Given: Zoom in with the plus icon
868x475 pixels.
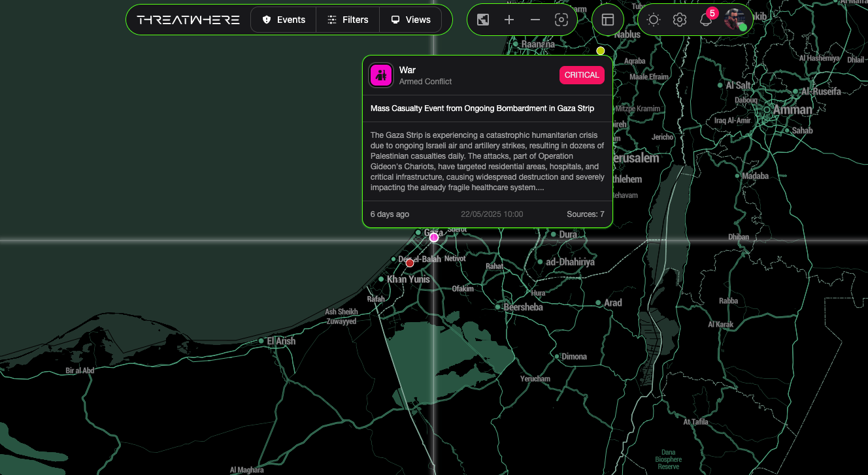Looking at the screenshot, I should click(509, 20).
